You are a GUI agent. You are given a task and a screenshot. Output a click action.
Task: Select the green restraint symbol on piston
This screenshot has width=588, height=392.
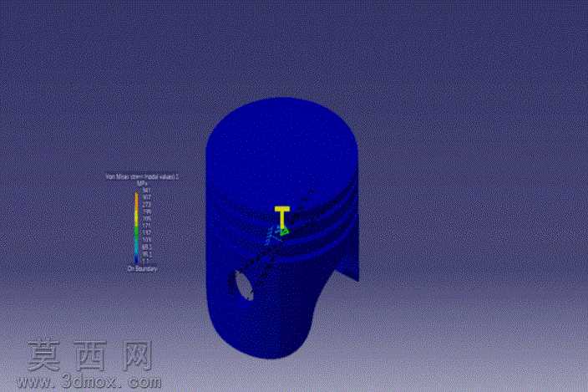284,232
